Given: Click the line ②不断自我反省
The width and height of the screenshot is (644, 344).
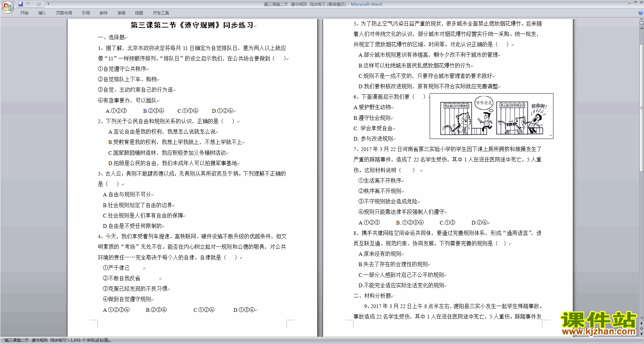Looking at the screenshot, I should [x=121, y=278].
